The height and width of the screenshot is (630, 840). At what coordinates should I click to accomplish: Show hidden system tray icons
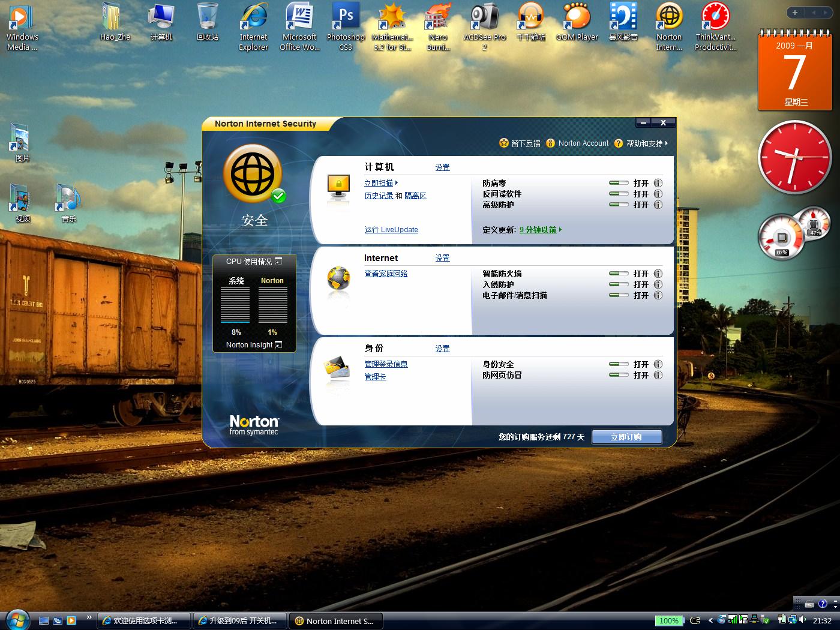(x=710, y=620)
